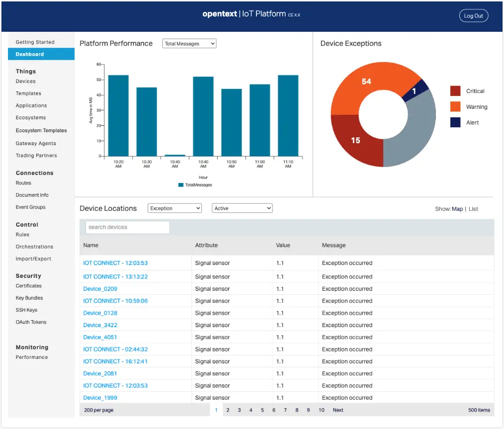Click Next in the pagination

pos(338,410)
